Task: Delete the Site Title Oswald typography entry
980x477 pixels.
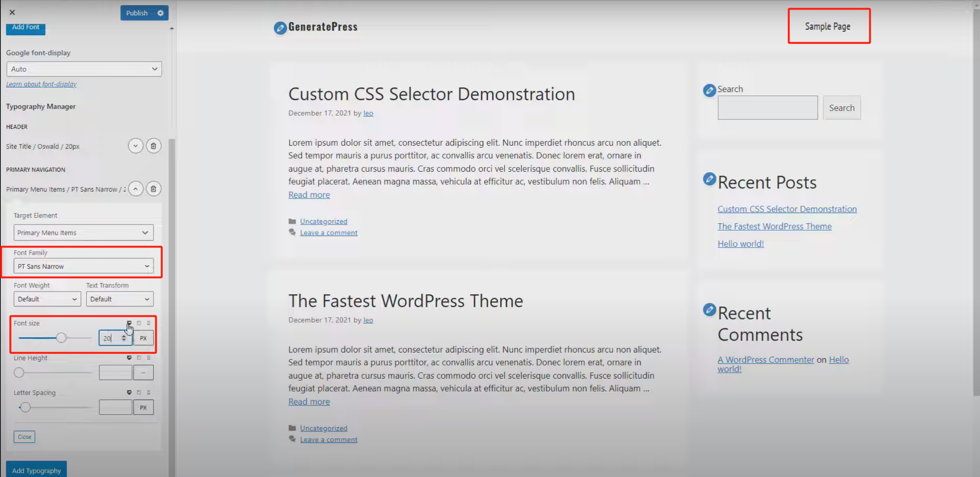Action: click(153, 146)
